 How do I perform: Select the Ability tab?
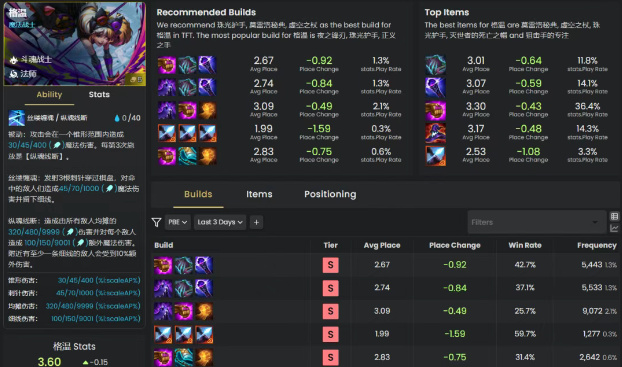pyautogui.click(x=49, y=94)
